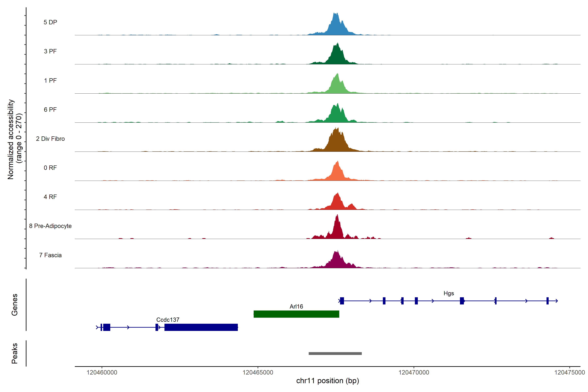Click the chr11 position axis title

(x=327, y=381)
